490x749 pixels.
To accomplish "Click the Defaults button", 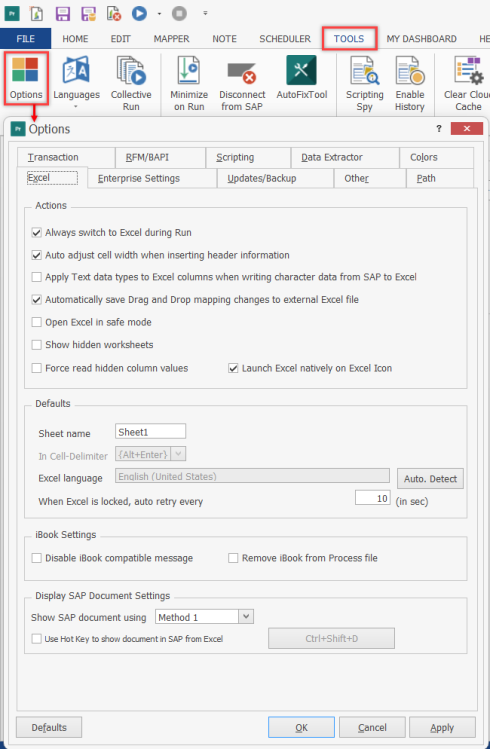I will point(49,727).
